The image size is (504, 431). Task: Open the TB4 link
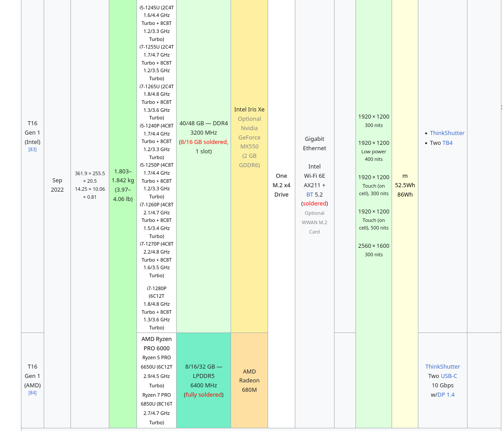click(x=447, y=143)
